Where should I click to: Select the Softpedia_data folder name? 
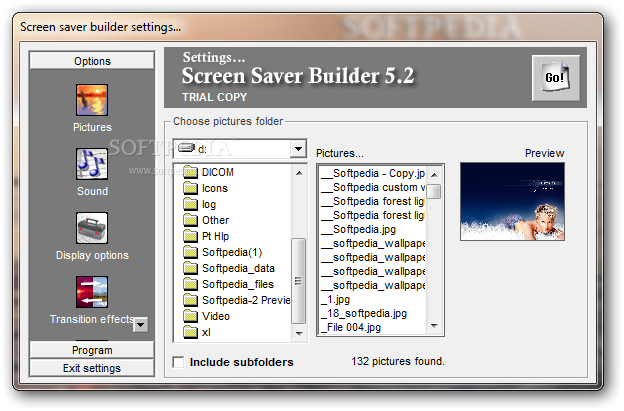pyautogui.click(x=238, y=268)
